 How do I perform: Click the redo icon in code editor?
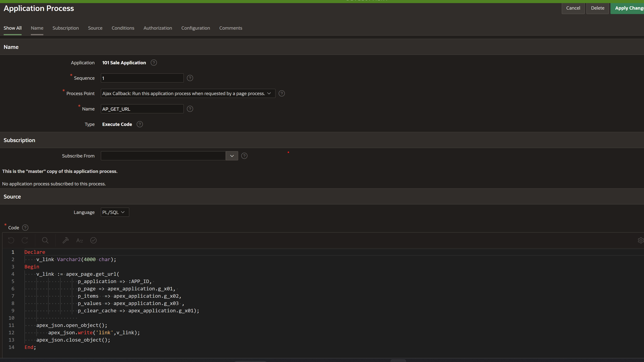click(25, 240)
